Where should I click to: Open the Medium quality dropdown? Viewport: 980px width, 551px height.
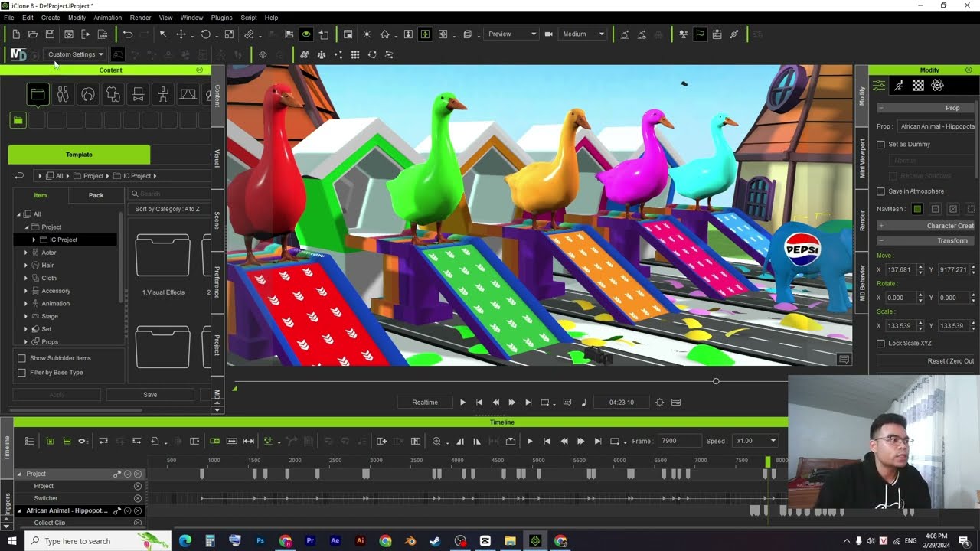click(583, 34)
